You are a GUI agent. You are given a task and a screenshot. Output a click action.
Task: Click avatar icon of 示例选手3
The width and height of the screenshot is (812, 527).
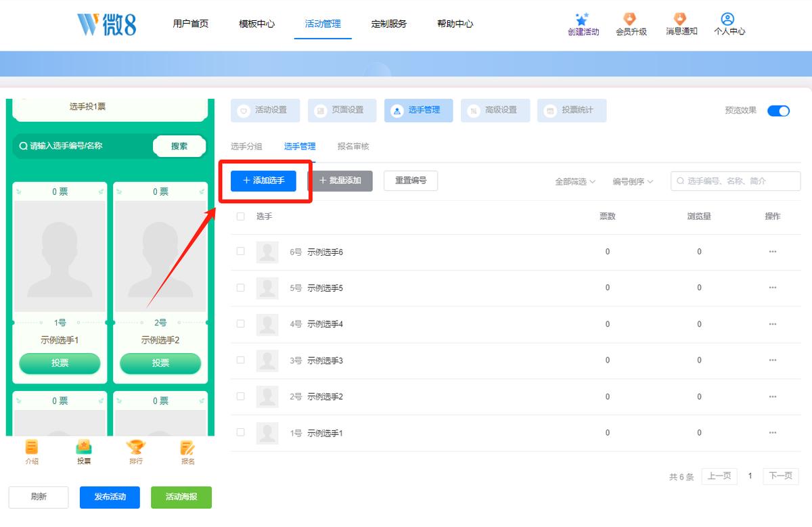coord(267,361)
